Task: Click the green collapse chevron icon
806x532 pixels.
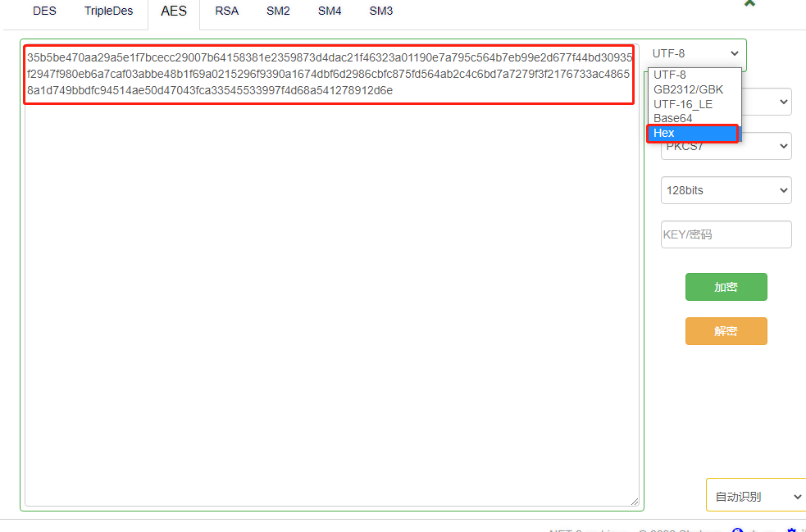Action: (x=750, y=3)
